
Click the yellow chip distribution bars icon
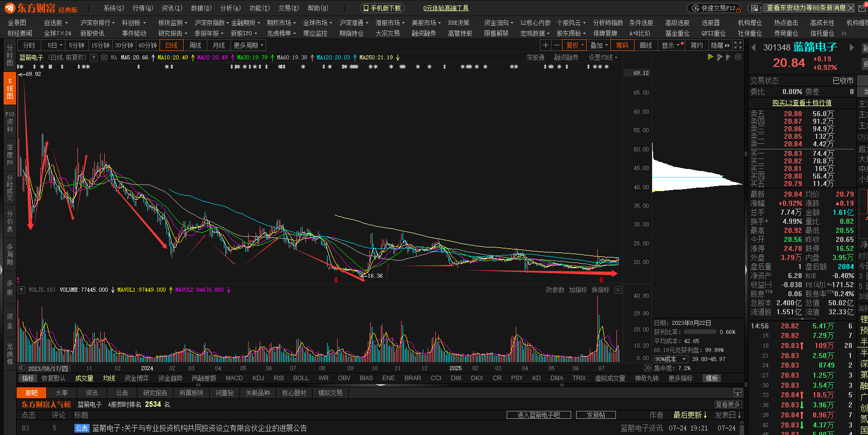click(711, 57)
